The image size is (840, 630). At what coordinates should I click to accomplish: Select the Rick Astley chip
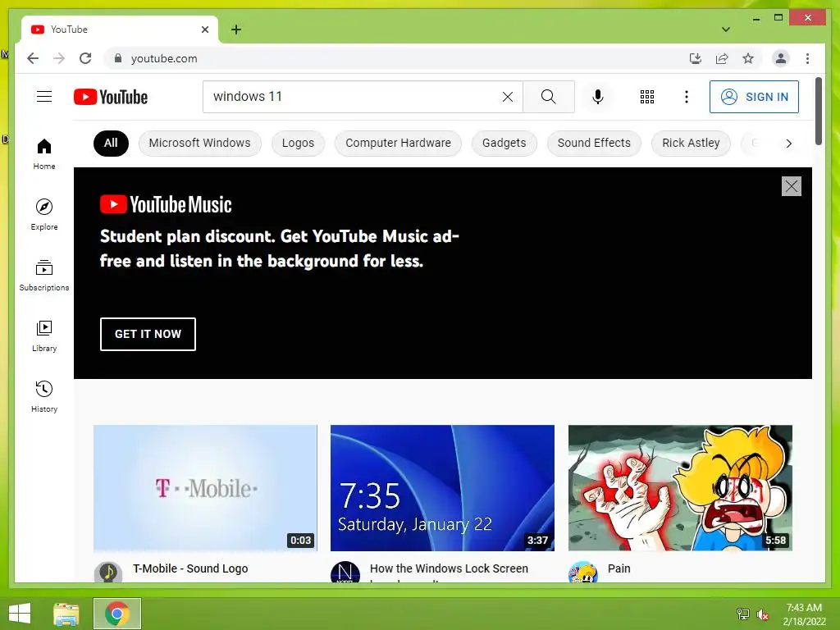pyautogui.click(x=691, y=143)
